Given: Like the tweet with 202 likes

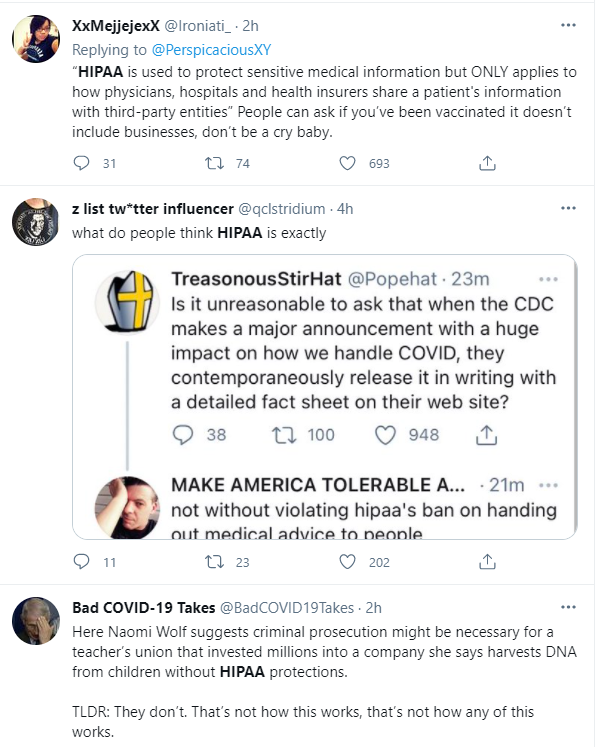Looking at the screenshot, I should pyautogui.click(x=347, y=562).
